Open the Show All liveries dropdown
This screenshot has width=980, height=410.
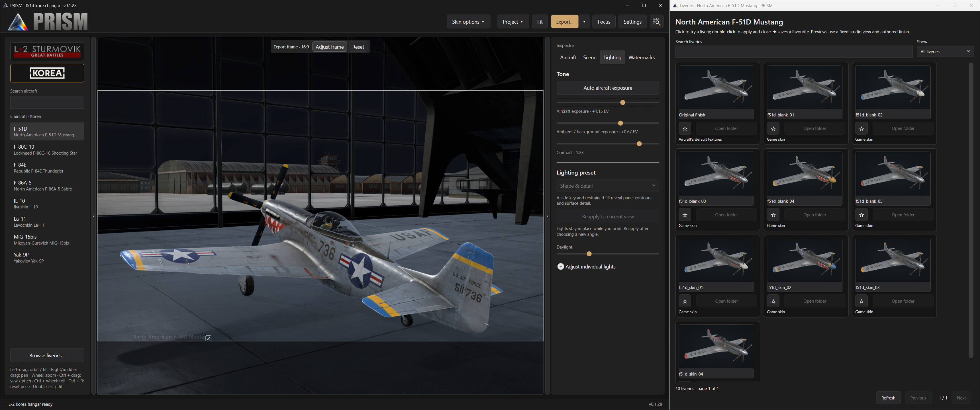click(945, 52)
